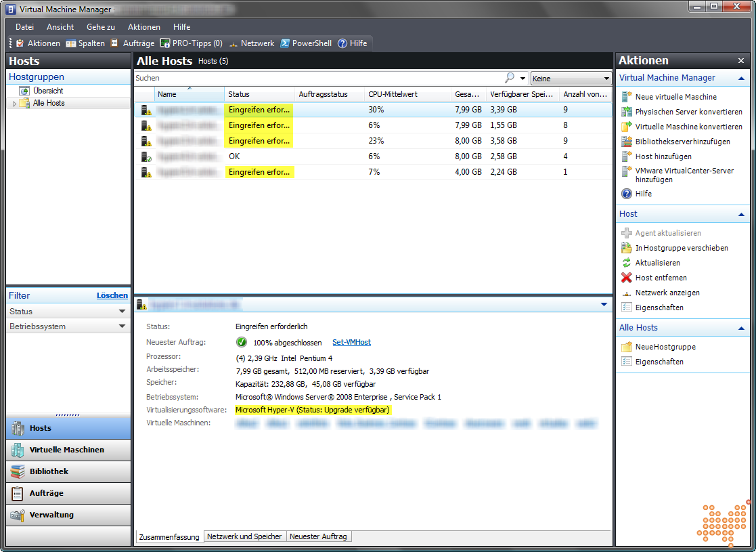756x552 pixels.
Task: Click the Netzwerk anzeigen icon
Action: tap(626, 293)
